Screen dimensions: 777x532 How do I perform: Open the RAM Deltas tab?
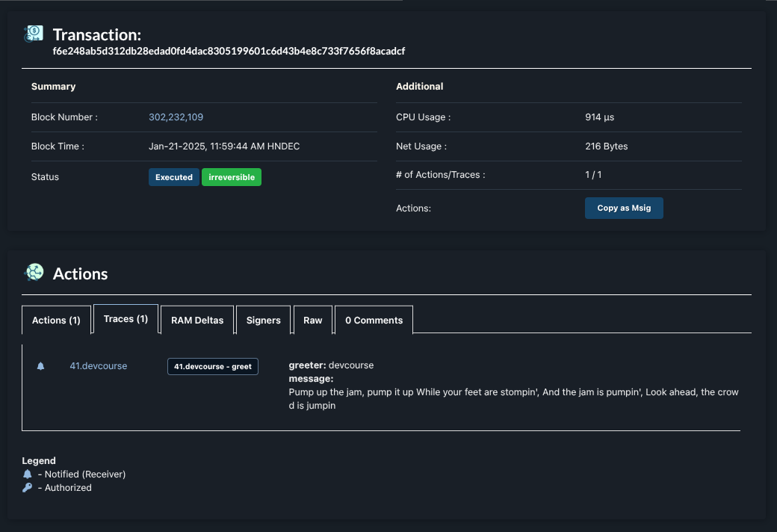(197, 320)
